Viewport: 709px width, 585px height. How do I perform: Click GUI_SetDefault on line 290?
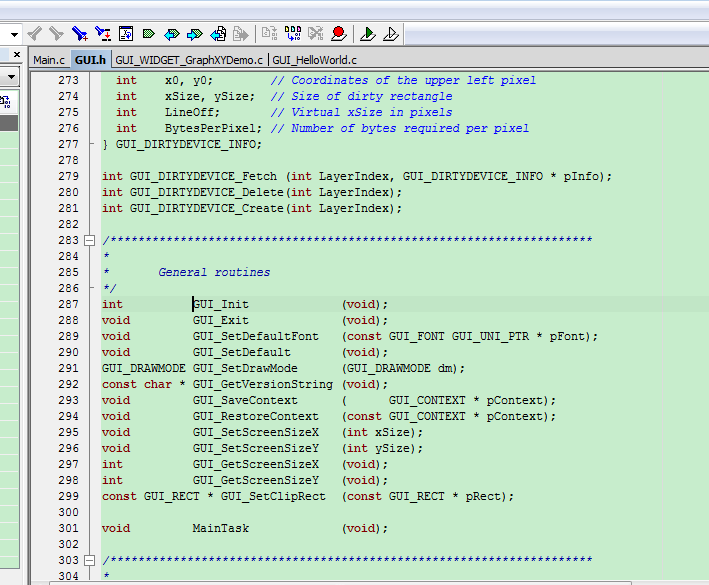point(241,353)
